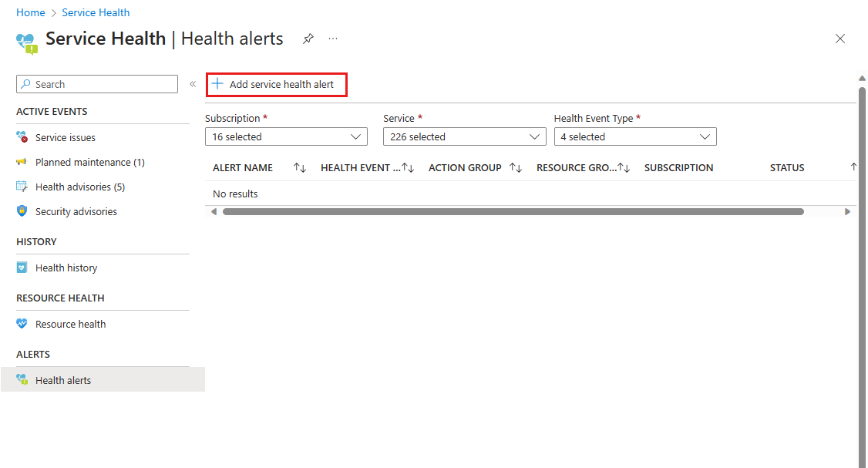The height and width of the screenshot is (468, 868).
Task: Click the Service Health heart icon in header
Action: coord(26,42)
